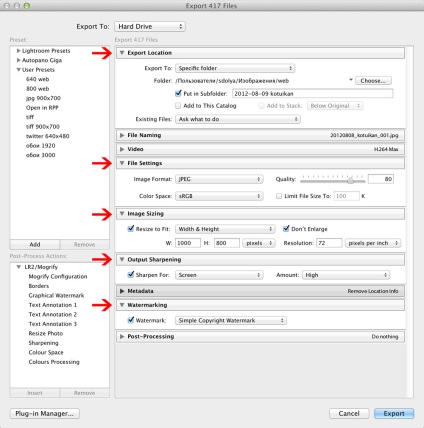Collapse the Image Sizing section triangle
Image resolution: width=424 pixels, height=428 pixels.
[122, 213]
